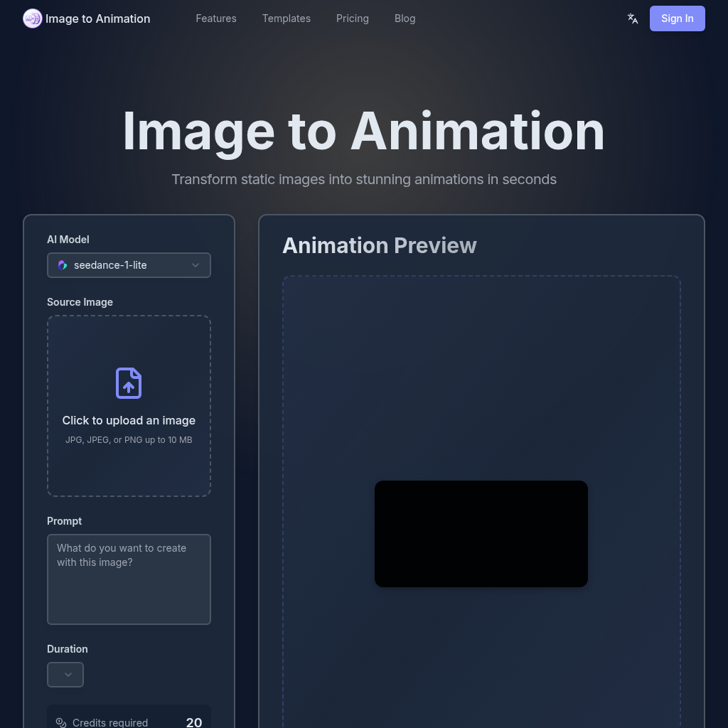The height and width of the screenshot is (728, 728).
Task: Click the Source Image upload zone
Action: pyautogui.click(x=129, y=405)
